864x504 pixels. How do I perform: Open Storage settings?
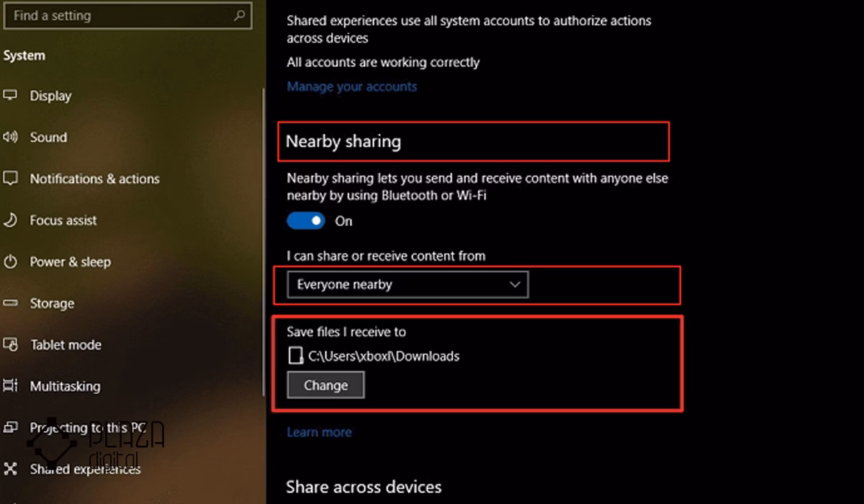coord(52,303)
